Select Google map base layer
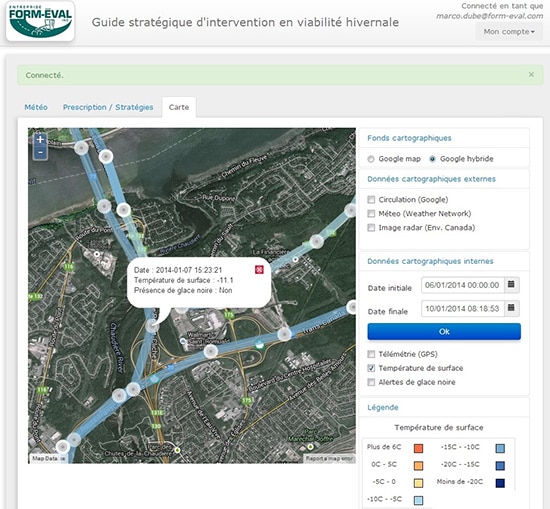This screenshot has width=550, height=509. pos(371,159)
